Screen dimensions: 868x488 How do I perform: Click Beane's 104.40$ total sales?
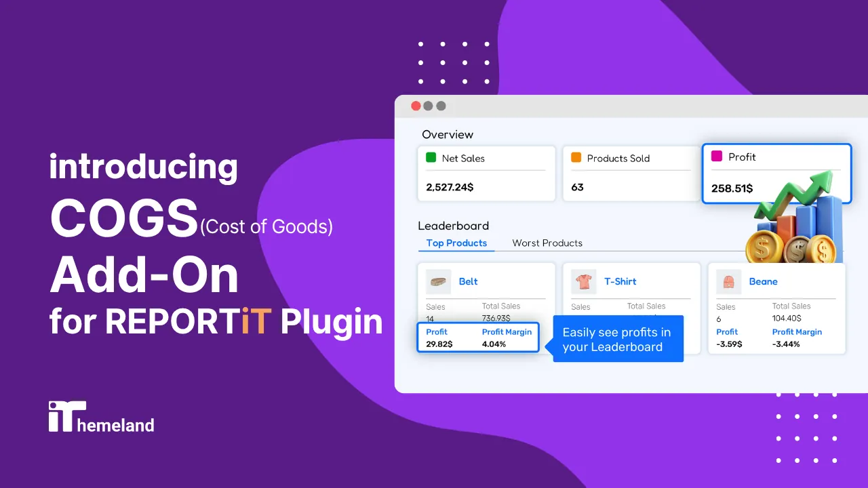[787, 318]
